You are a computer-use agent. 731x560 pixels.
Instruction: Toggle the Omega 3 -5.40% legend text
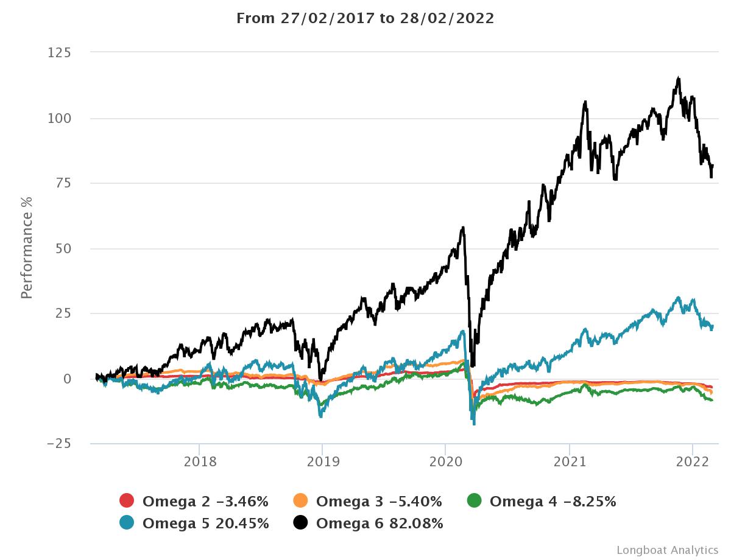point(379,502)
